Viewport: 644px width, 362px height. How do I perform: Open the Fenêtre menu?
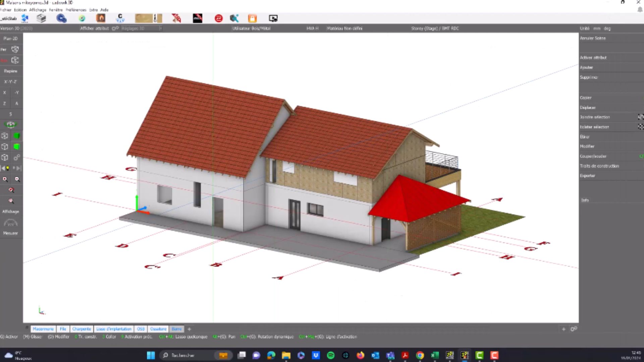tap(56, 10)
